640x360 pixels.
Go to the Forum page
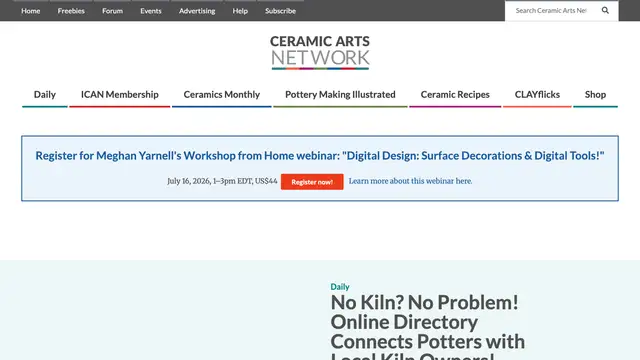pyautogui.click(x=112, y=11)
